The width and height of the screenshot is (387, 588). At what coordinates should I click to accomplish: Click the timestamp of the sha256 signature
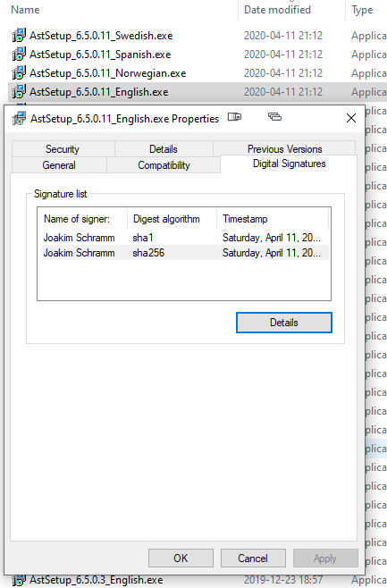click(272, 253)
